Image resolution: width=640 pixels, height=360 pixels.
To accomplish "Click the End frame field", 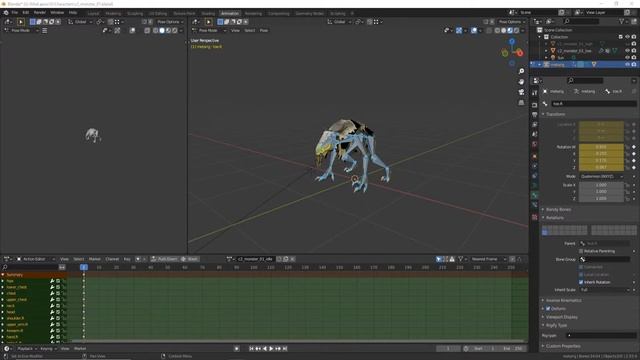I will pyautogui.click(x=512, y=349).
